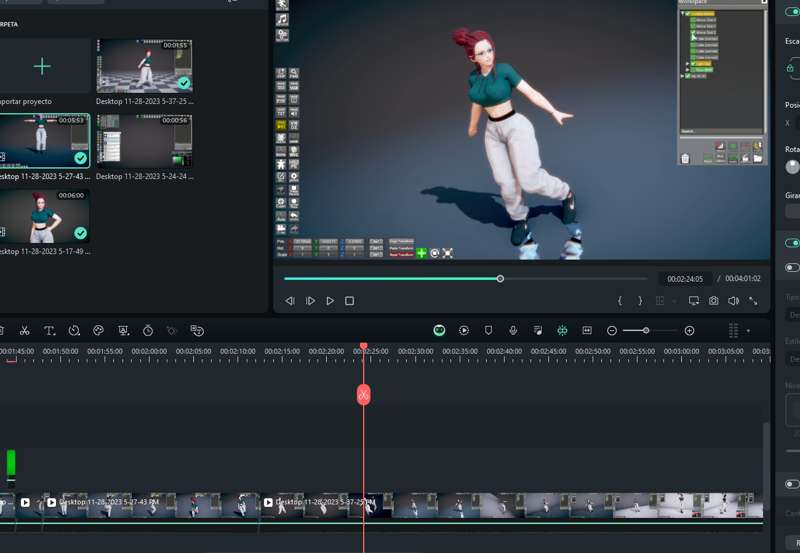Show the audio level meter icon

733,331
